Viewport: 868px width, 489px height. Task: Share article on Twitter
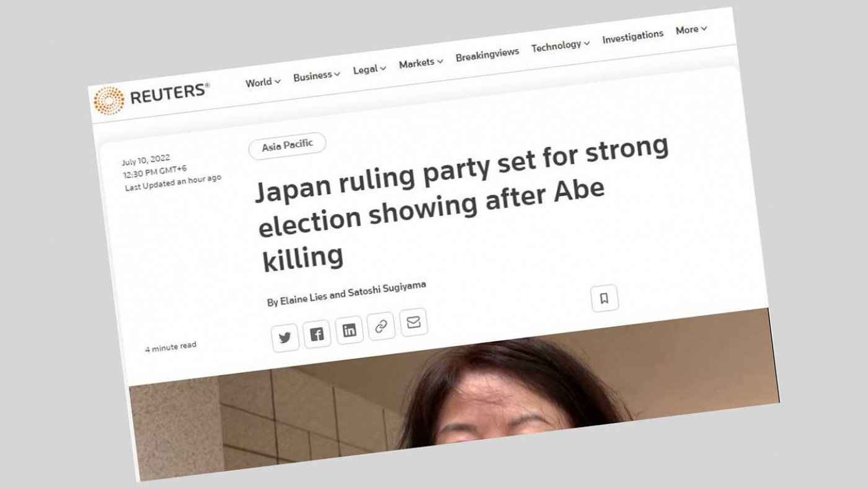click(285, 338)
